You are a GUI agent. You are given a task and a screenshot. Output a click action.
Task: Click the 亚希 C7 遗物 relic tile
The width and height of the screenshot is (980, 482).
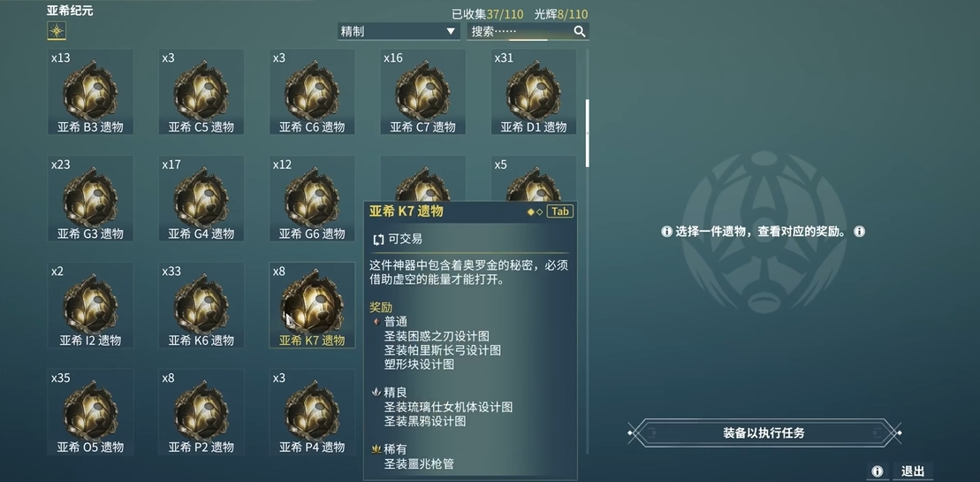coord(423,92)
